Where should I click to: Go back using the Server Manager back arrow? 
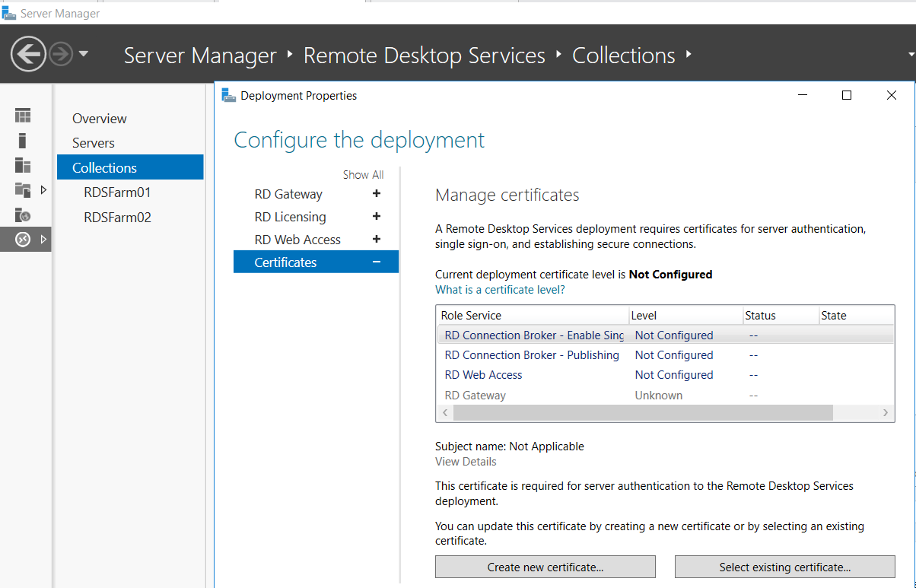(29, 55)
